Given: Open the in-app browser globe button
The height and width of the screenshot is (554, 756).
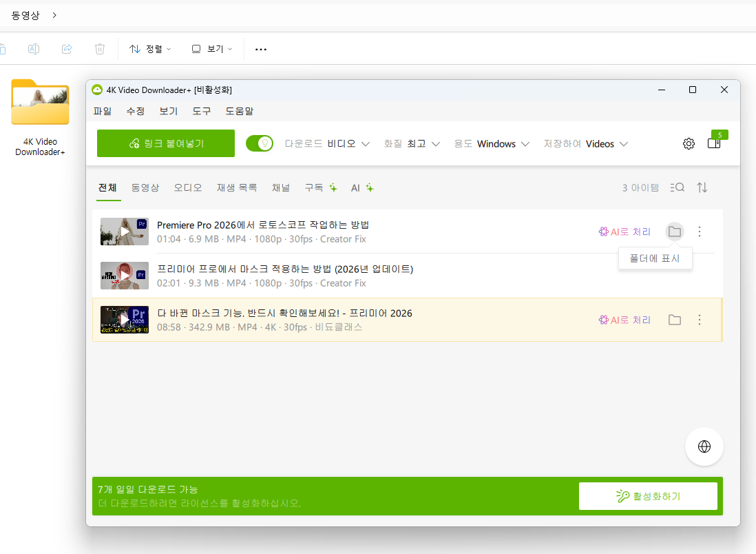Looking at the screenshot, I should tap(704, 447).
